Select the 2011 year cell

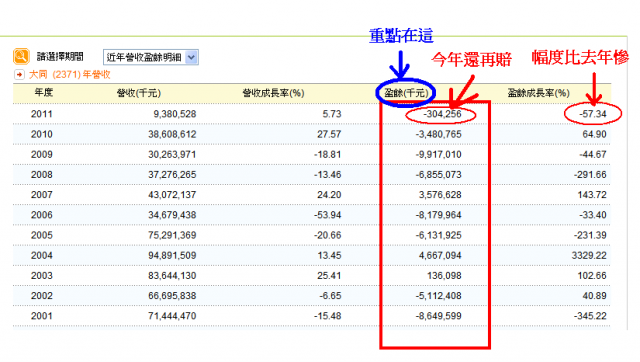coord(42,114)
